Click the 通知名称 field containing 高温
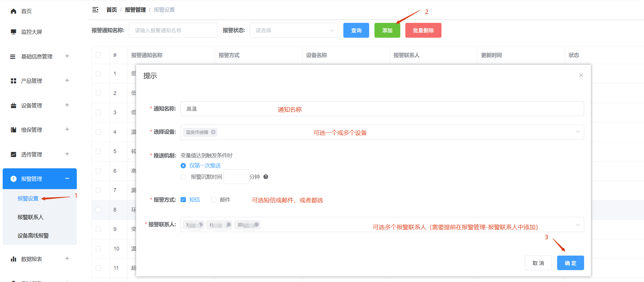The width and height of the screenshot is (644, 282). [x=382, y=109]
